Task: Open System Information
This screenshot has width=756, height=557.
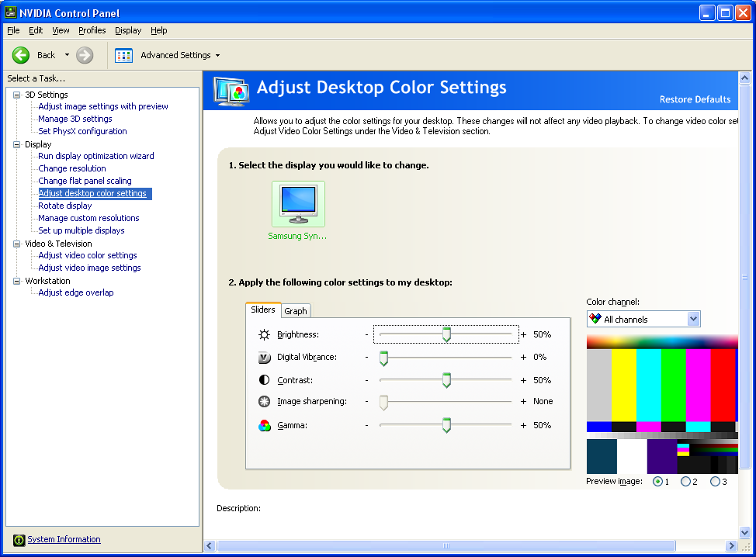Action: [x=64, y=539]
